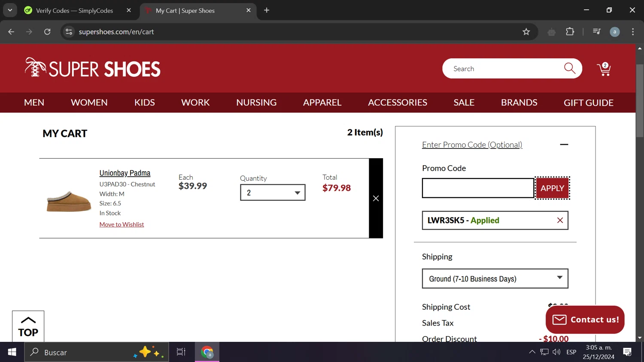
Task: Open the BRANDS menu
Action: coord(519,103)
